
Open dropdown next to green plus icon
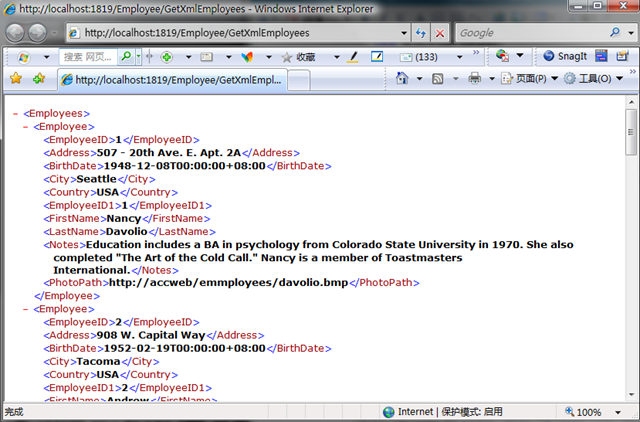189,57
